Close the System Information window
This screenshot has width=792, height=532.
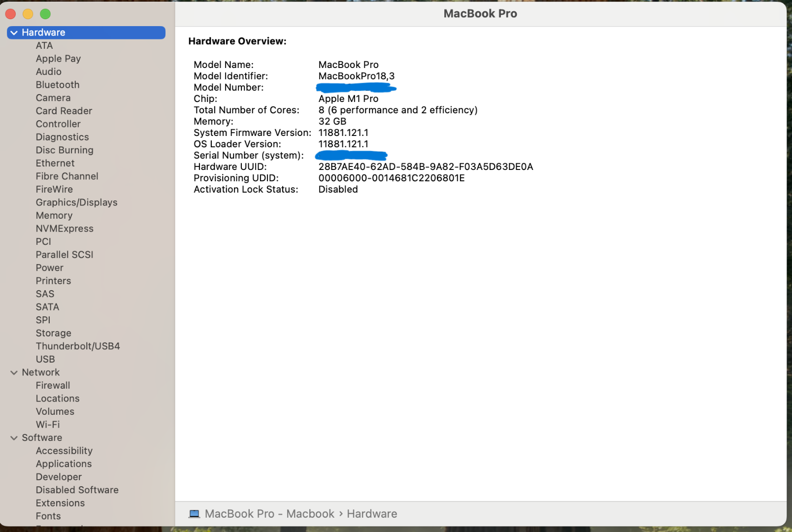(x=10, y=14)
